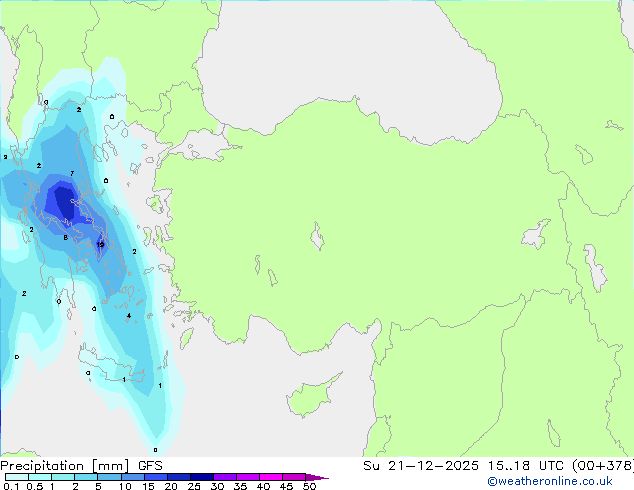The height and width of the screenshot is (490, 634).
Task: Click the '19' precipitation value on the map
Action: coord(100,245)
